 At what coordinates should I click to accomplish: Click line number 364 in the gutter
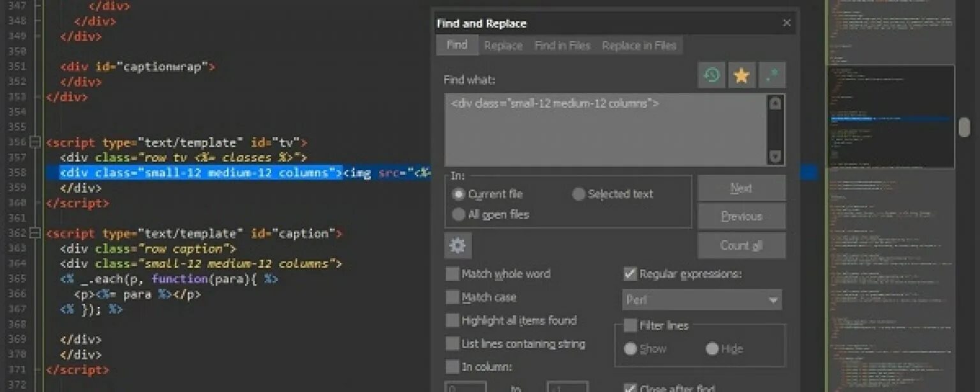point(17,264)
